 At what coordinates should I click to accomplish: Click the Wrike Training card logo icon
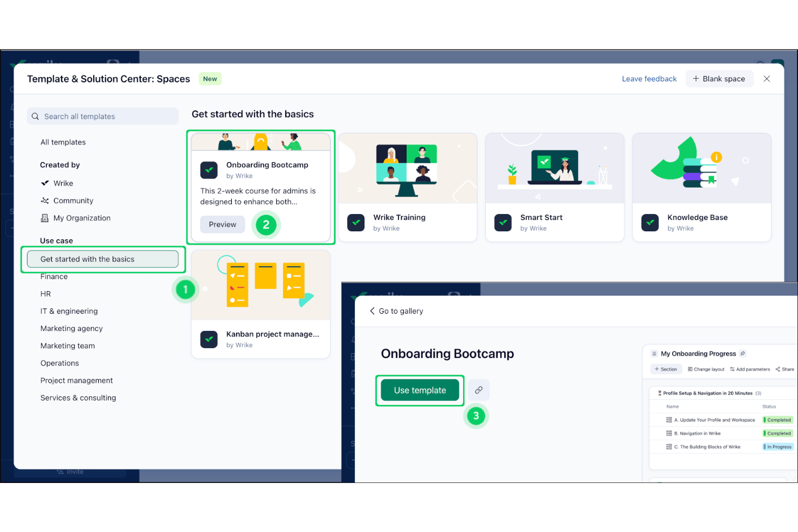tap(356, 223)
